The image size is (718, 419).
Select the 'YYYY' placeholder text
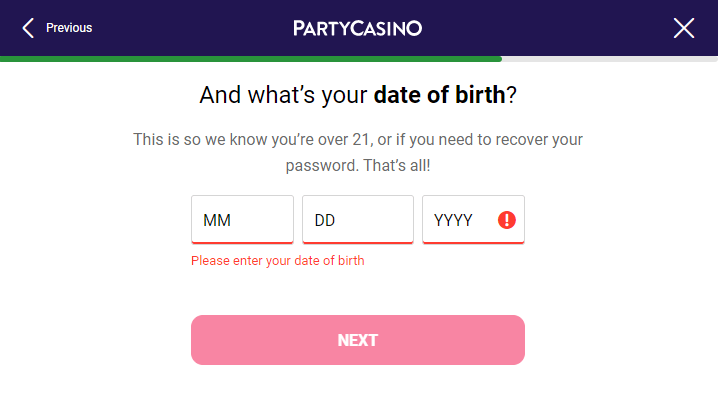pyautogui.click(x=453, y=220)
